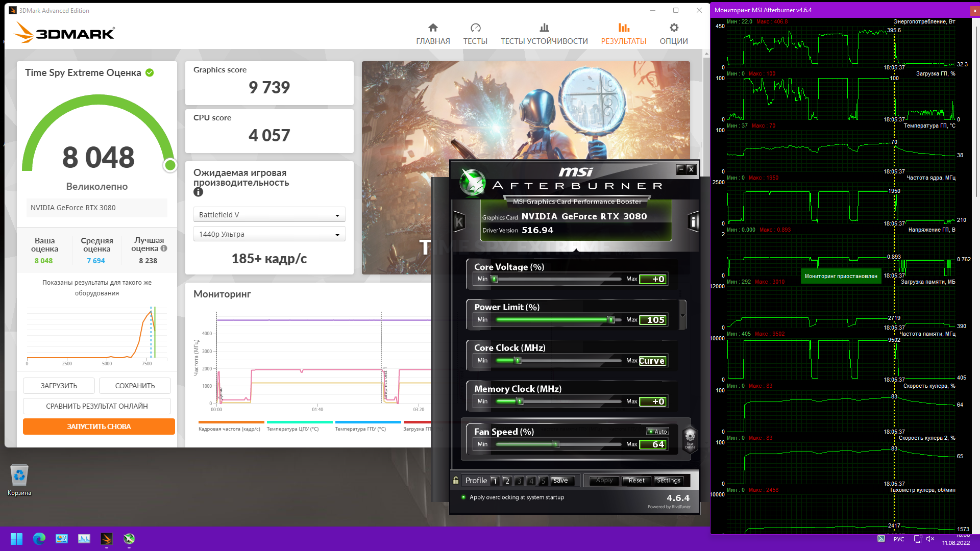Screen dimensions: 980x551
Task: Click the Afterburner Kombustor K icon
Action: coord(459,222)
